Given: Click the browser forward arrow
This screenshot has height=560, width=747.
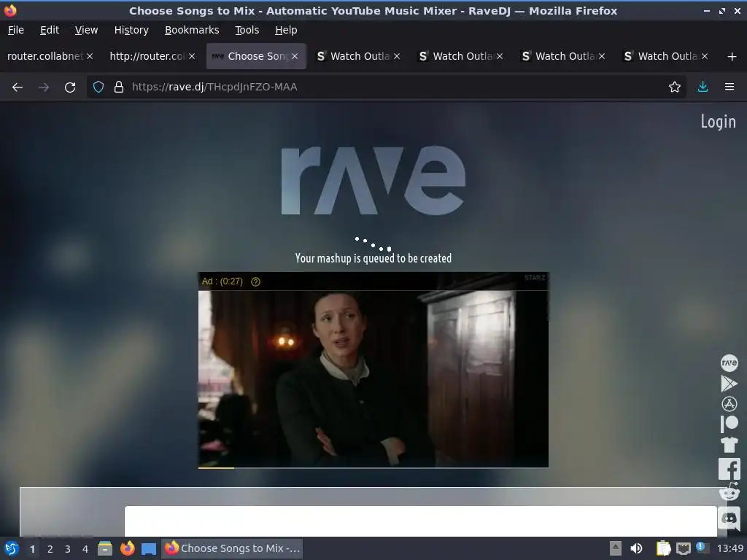Looking at the screenshot, I should click(x=44, y=87).
